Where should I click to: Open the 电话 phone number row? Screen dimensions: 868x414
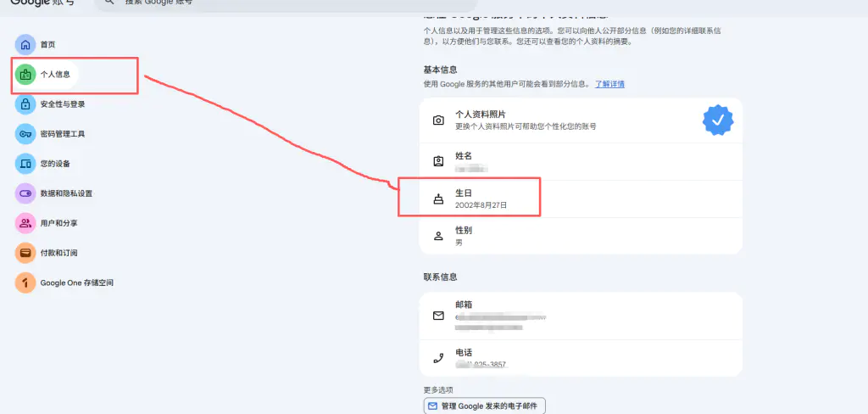[x=581, y=358]
